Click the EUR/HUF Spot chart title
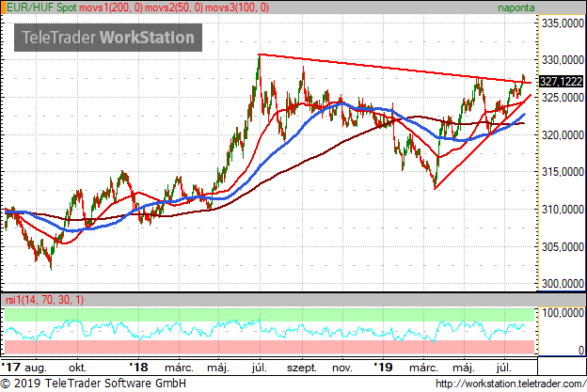Image resolution: width=587 pixels, height=392 pixels. 41,8
